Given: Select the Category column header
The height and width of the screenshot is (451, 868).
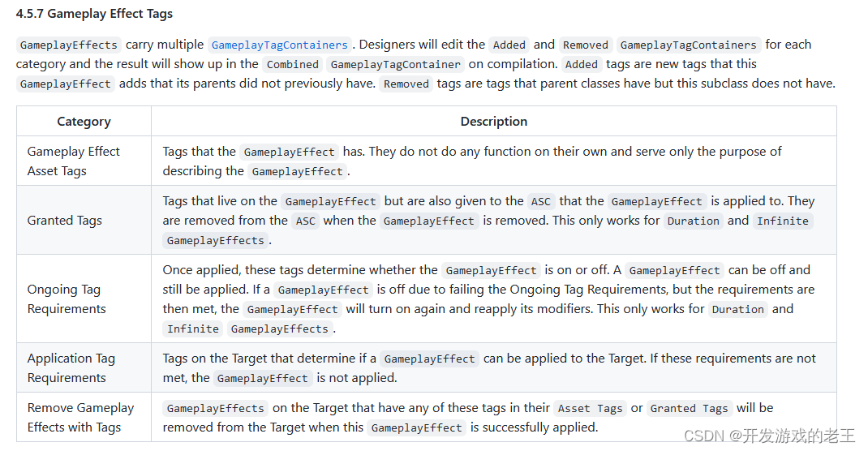Looking at the screenshot, I should [x=84, y=121].
